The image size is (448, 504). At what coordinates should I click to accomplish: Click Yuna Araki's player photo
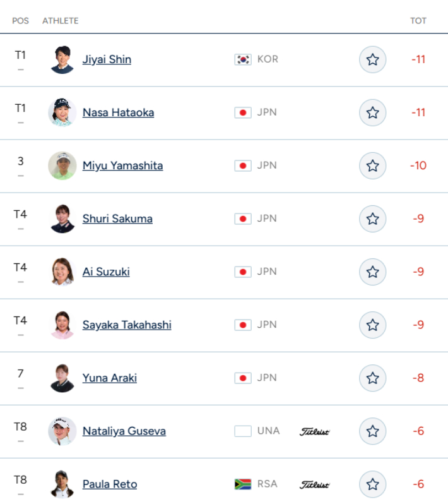(x=62, y=378)
